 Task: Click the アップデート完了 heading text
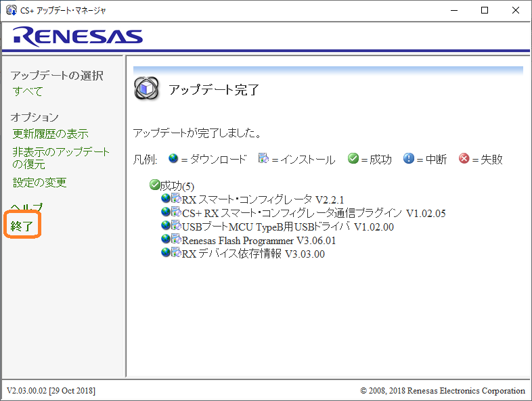214,89
